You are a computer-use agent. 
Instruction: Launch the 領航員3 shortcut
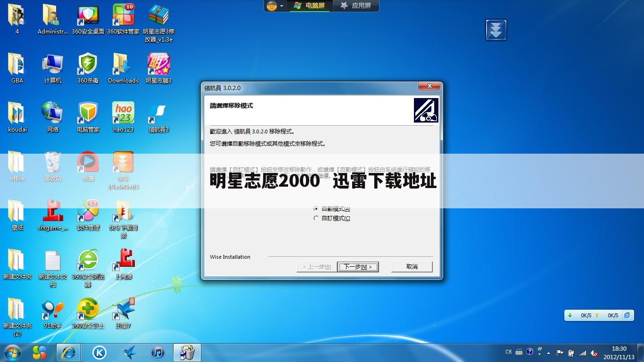(x=158, y=117)
